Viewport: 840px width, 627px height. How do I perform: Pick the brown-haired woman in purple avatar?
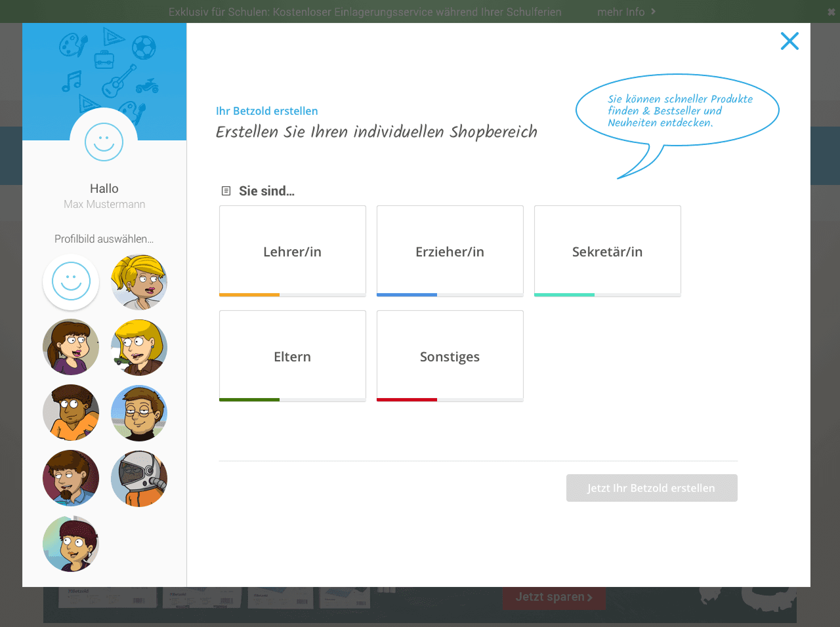click(x=71, y=348)
